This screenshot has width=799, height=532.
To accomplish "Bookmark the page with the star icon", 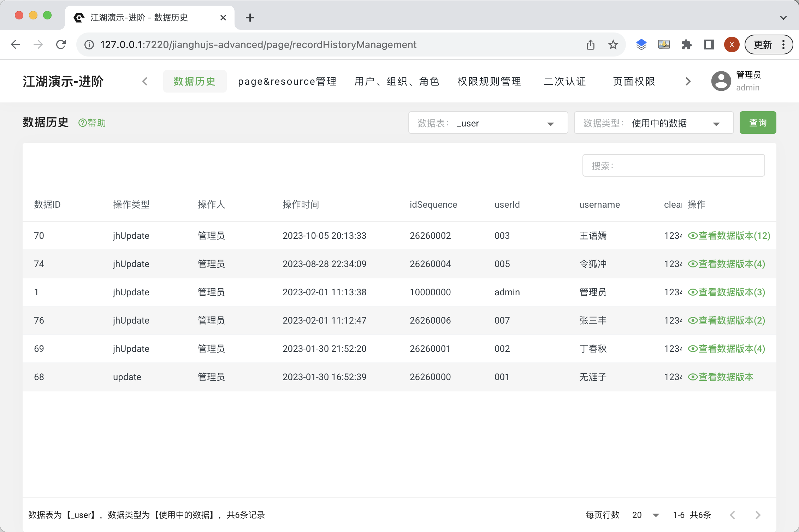I will 613,45.
